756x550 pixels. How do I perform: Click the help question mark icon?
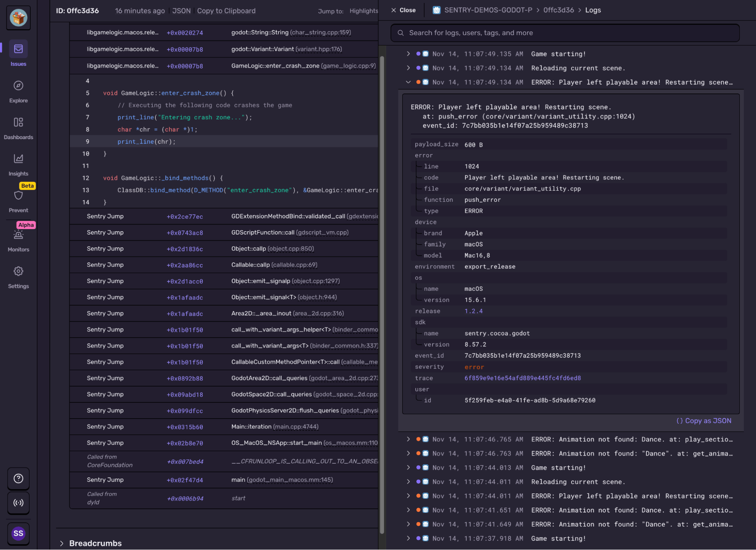coord(18,478)
